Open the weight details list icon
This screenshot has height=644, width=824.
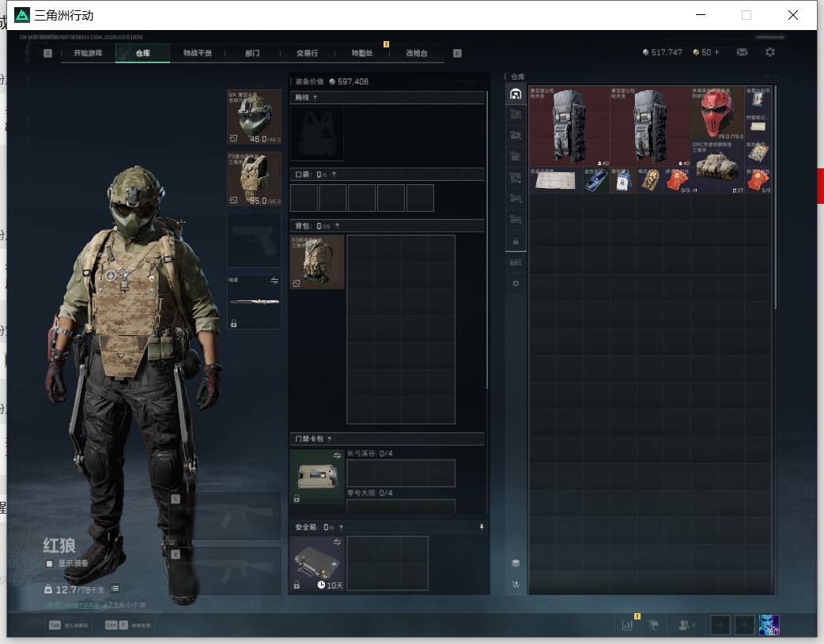point(115,589)
